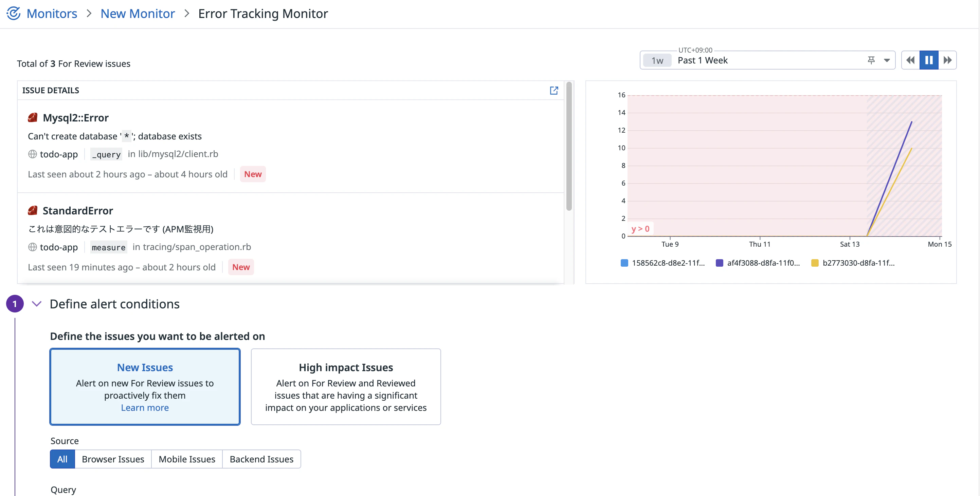The height and width of the screenshot is (496, 980).
Task: Click the Past 1 Week time field
Action: click(768, 60)
